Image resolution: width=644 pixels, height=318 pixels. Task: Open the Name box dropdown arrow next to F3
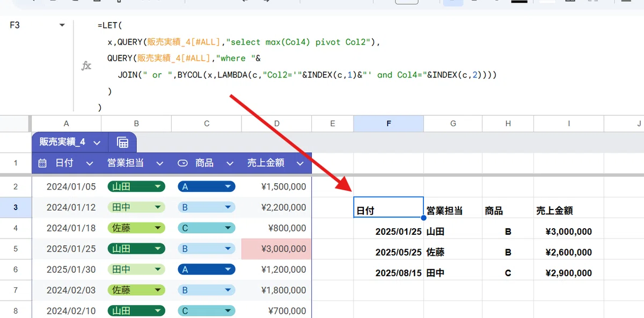(x=62, y=25)
